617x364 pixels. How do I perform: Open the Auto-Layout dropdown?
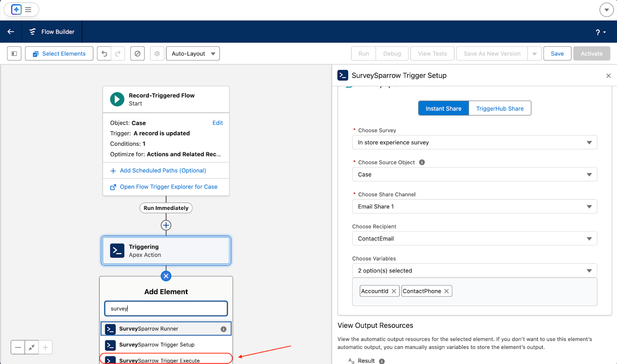193,54
